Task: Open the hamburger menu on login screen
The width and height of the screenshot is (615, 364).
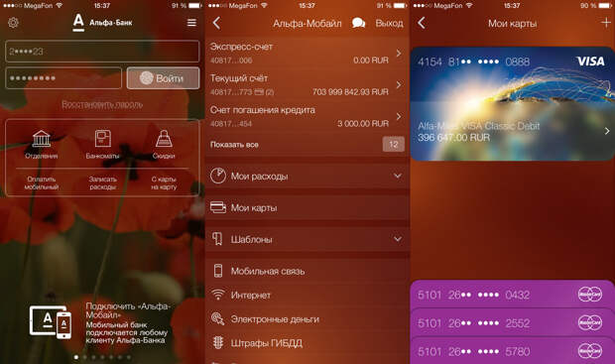Action: pyautogui.click(x=191, y=23)
